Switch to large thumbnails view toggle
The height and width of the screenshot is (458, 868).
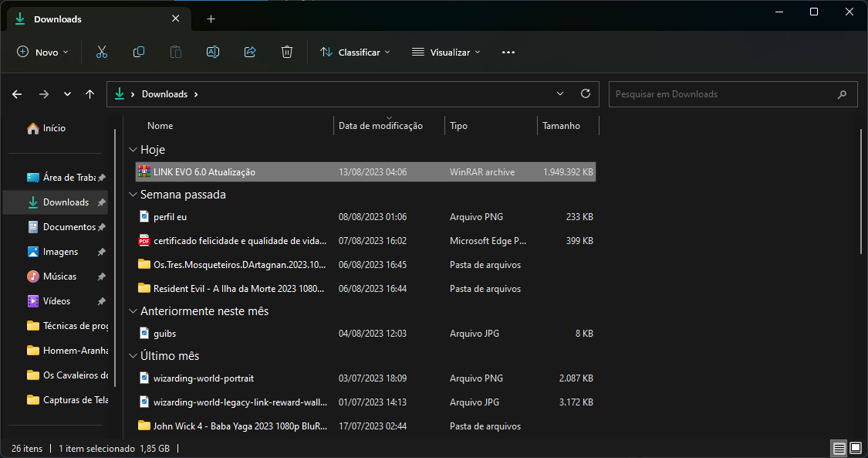[856, 448]
